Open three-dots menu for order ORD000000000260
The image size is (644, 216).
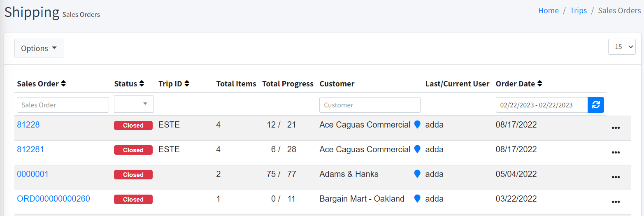pyautogui.click(x=616, y=202)
